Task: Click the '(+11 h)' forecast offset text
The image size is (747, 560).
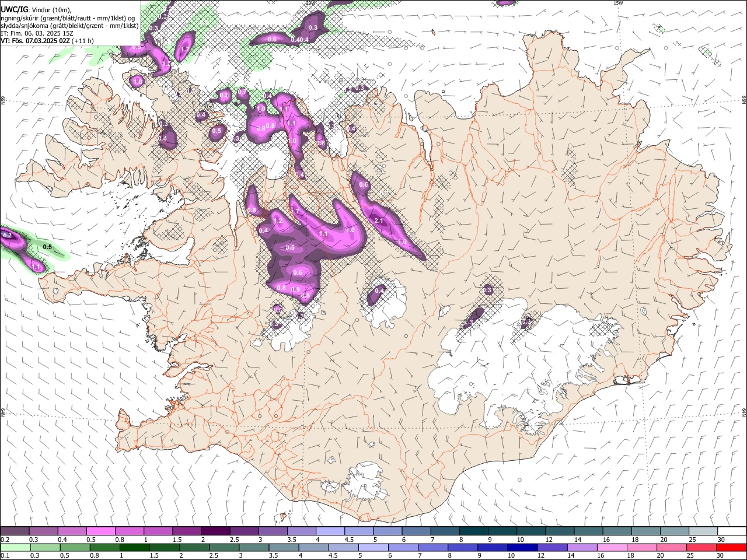Action: pyautogui.click(x=83, y=41)
